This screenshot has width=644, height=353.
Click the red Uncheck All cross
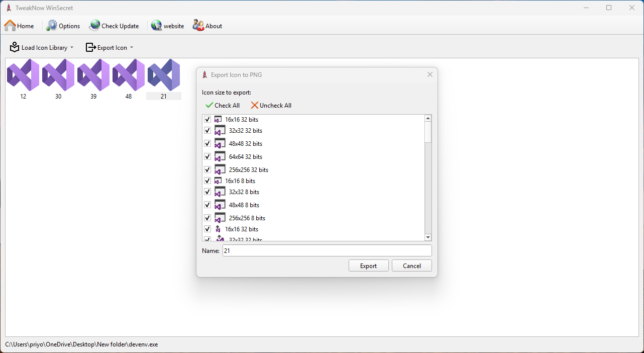[x=255, y=106]
